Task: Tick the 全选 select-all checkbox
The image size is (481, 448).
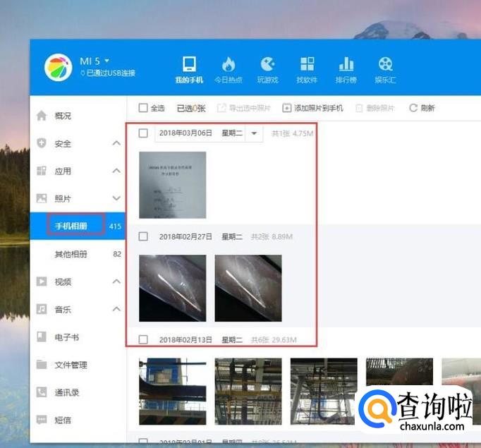Action: point(143,108)
